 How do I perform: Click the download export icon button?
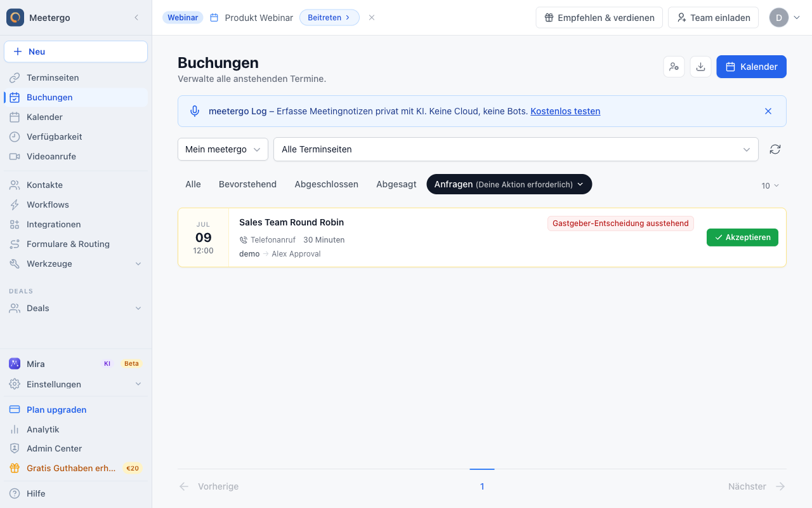point(700,67)
